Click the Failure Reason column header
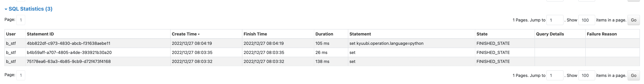Image resolution: width=644 pixels, height=84 pixels. coord(601,34)
